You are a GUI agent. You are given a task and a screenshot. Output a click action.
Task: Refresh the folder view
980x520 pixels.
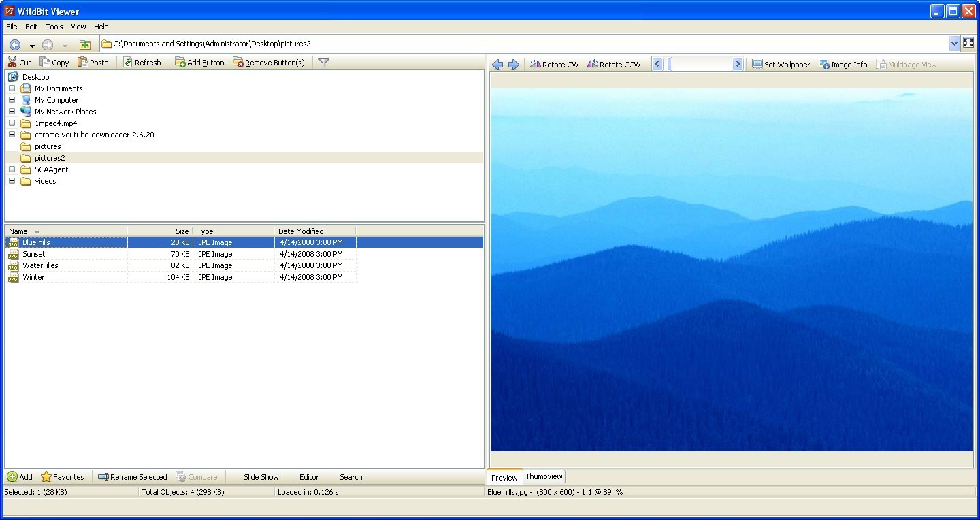142,62
